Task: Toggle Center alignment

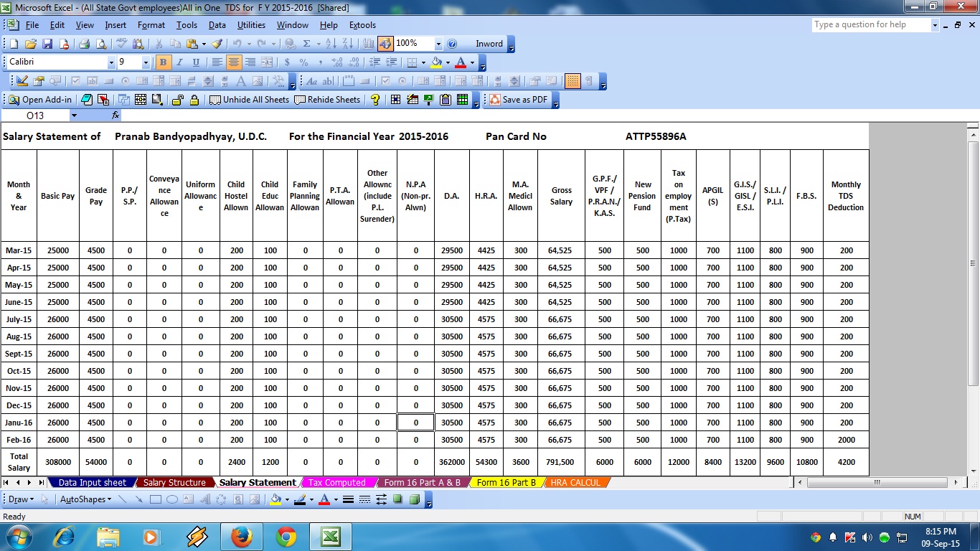Action: point(233,62)
